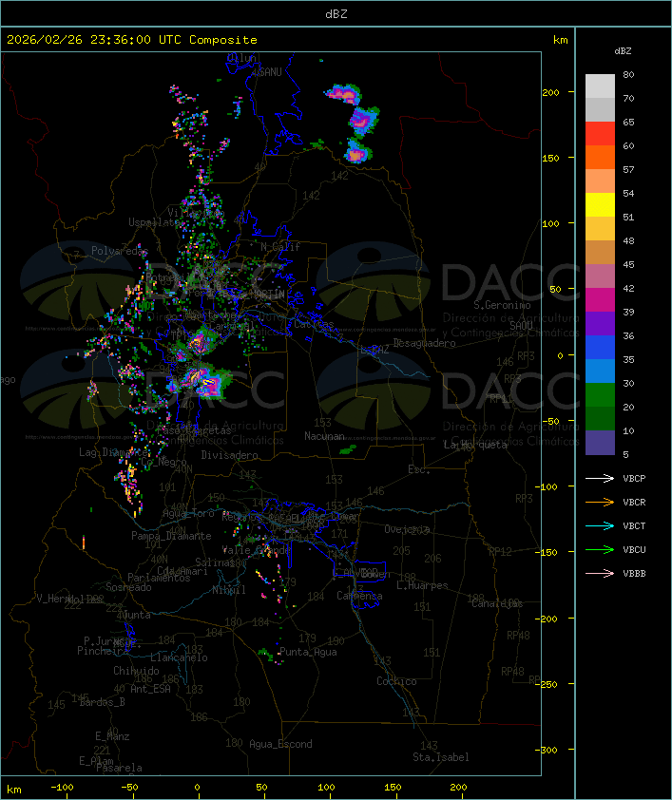Click the Llancanelo map label
This screenshot has height=800, width=672.
[x=179, y=657]
